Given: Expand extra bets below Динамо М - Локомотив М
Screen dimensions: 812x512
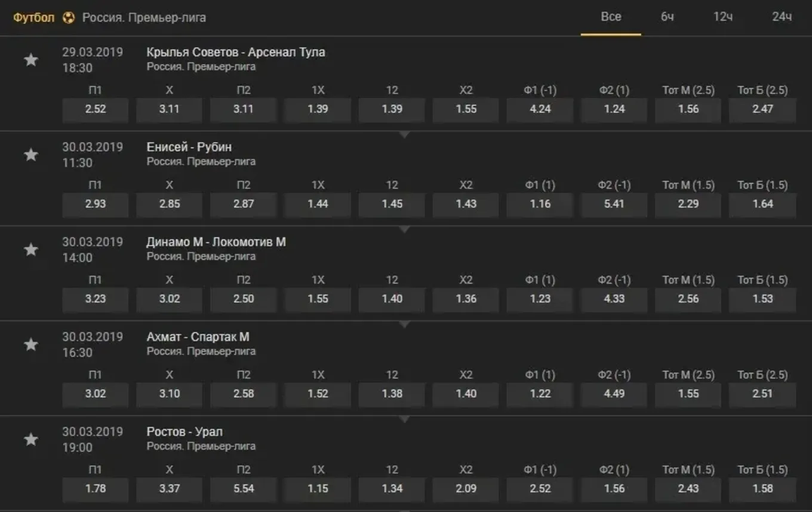Looking at the screenshot, I should [404, 325].
